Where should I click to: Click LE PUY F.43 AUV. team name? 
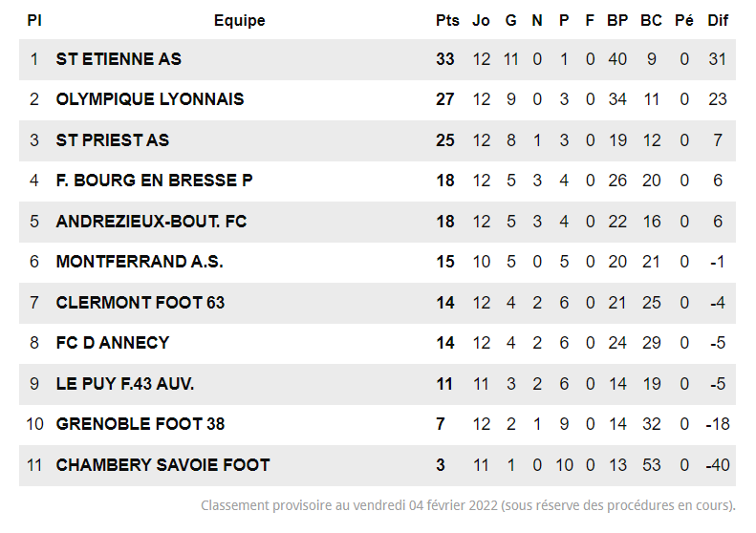pyautogui.click(x=125, y=384)
